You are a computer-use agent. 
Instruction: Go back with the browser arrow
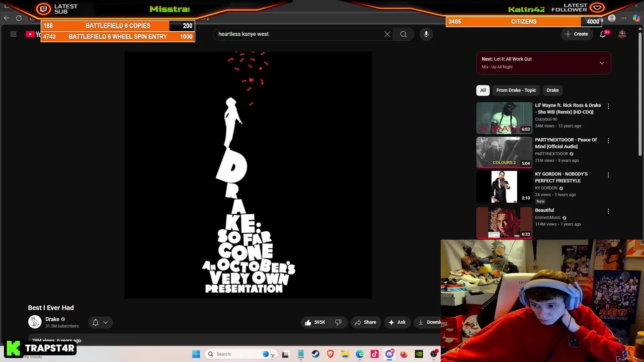coord(7,18)
